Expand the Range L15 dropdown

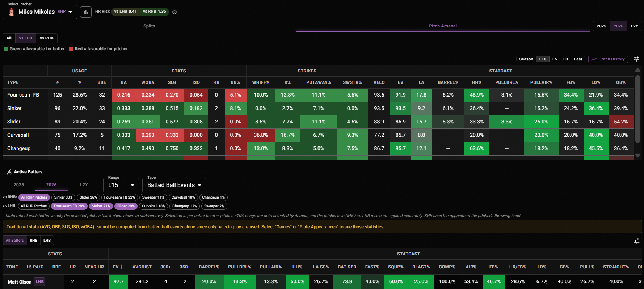121,185
